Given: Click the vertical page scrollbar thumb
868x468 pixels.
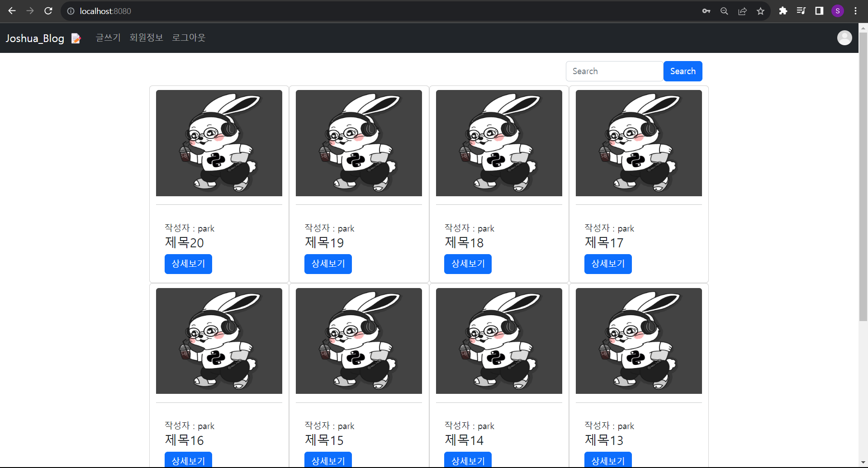Looking at the screenshot, I should 863,176.
